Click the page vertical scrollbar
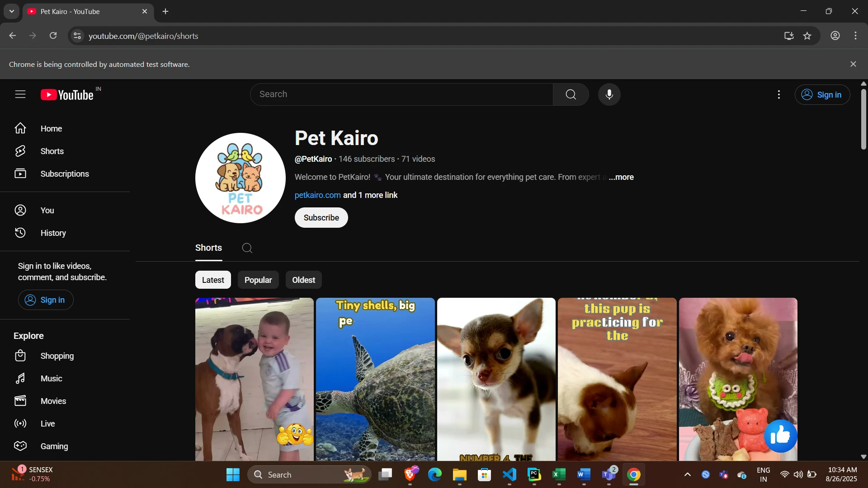This screenshot has height=488, width=868. (x=863, y=119)
